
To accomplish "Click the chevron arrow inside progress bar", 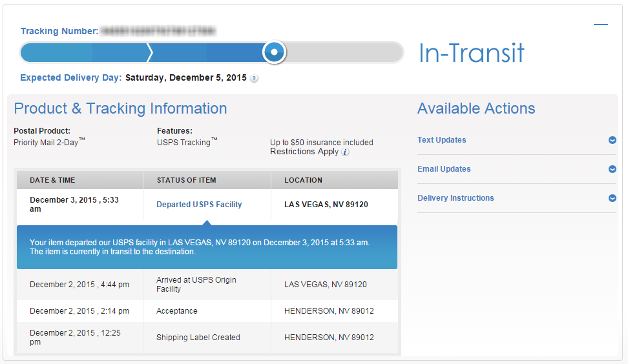I will [150, 52].
